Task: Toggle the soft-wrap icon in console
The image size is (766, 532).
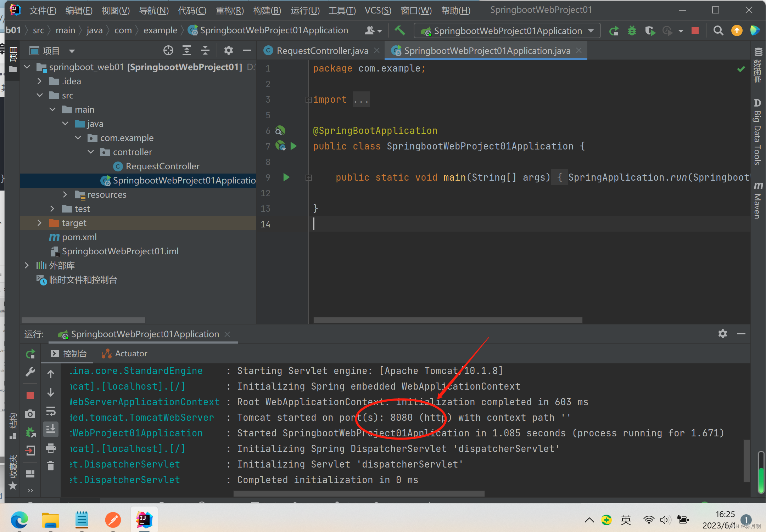Action: pos(51,411)
